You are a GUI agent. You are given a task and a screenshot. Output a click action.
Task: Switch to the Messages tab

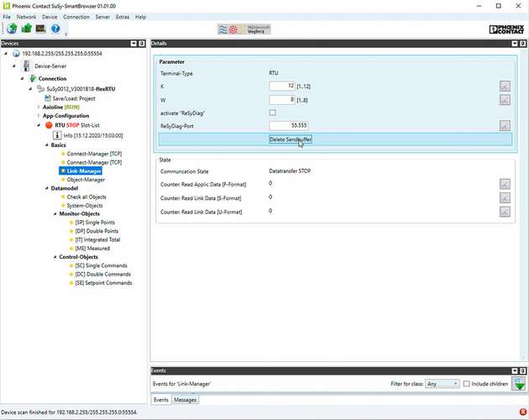(185, 400)
